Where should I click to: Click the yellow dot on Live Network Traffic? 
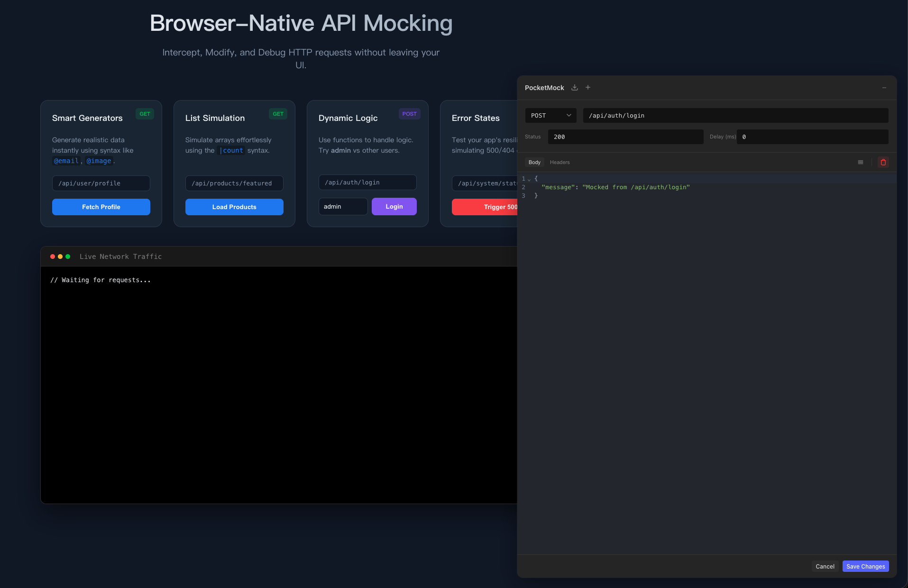tap(60, 256)
